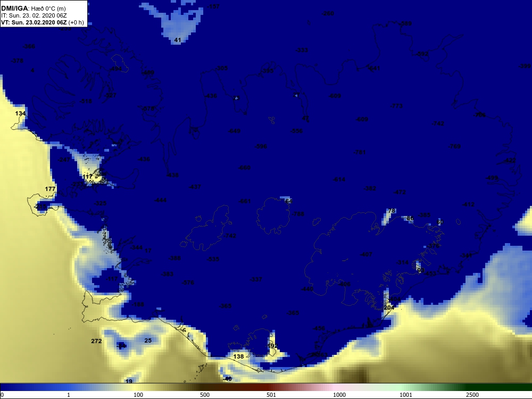Select the '500' legend label

(x=205, y=395)
